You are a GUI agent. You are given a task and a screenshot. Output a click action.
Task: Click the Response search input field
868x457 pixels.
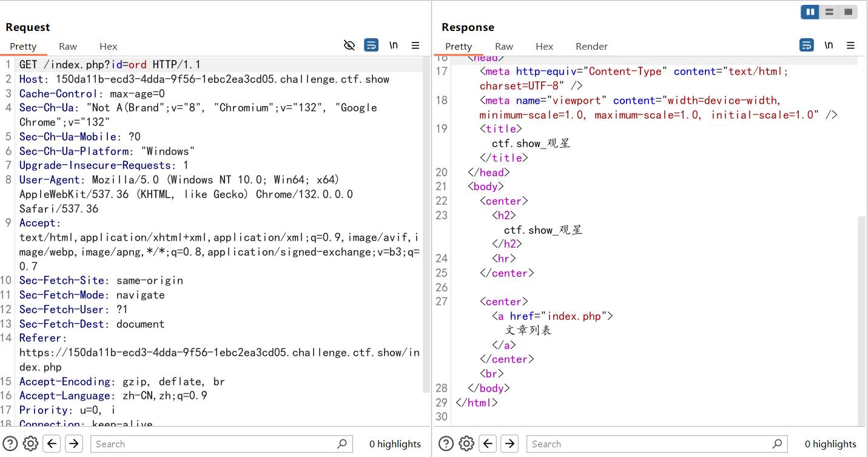pos(649,444)
